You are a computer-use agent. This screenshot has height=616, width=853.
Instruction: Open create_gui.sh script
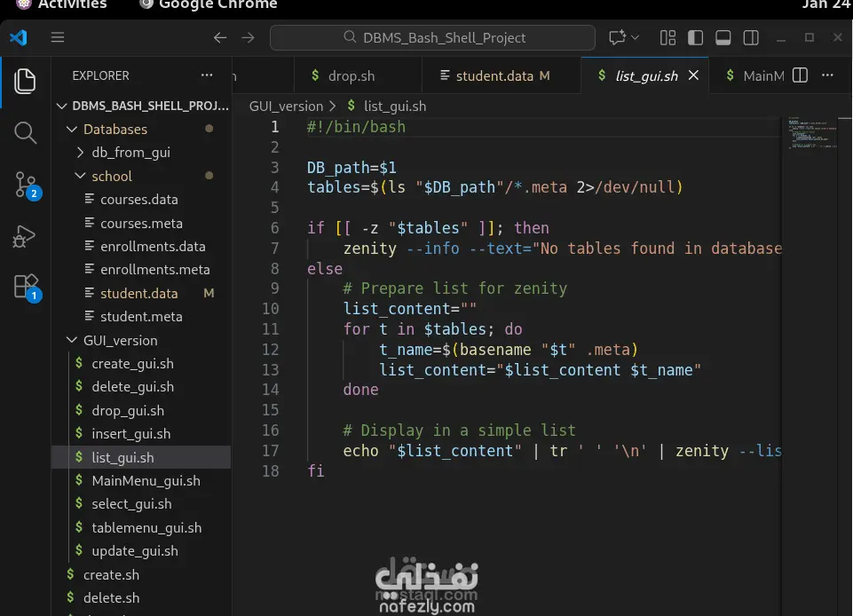point(143,364)
